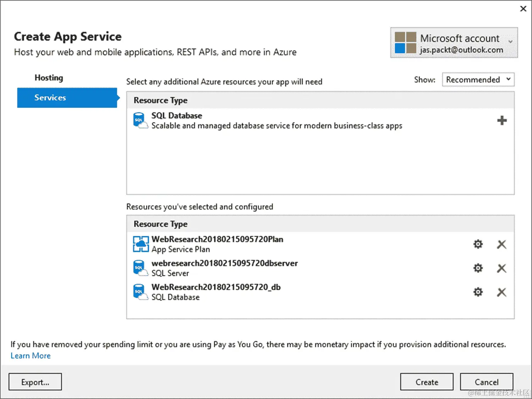Switch to the Hosting tab

tap(49, 78)
